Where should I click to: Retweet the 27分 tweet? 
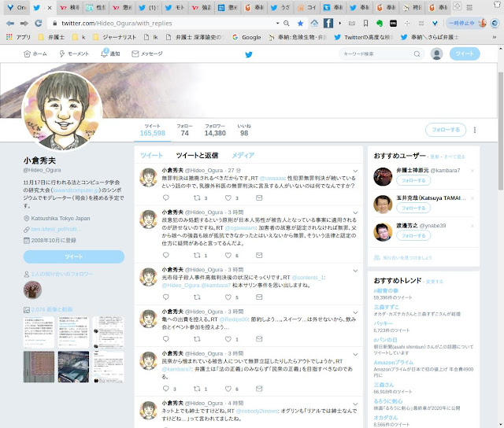197,197
